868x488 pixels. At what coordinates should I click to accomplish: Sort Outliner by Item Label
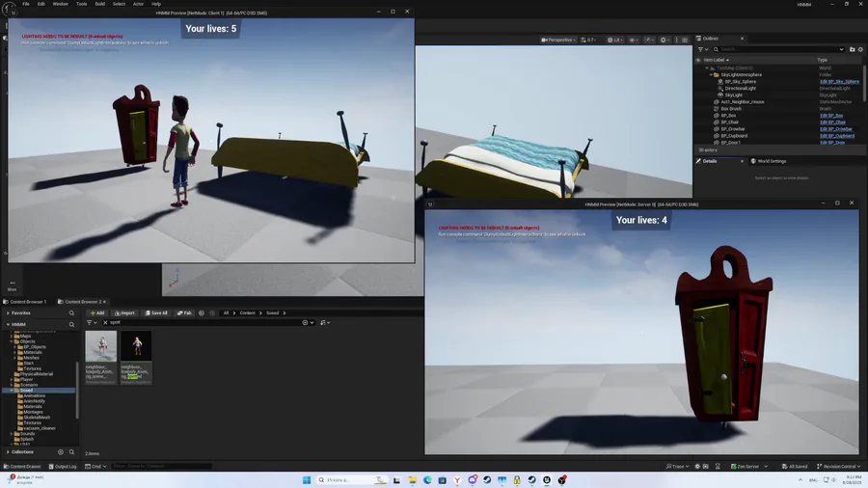point(716,60)
